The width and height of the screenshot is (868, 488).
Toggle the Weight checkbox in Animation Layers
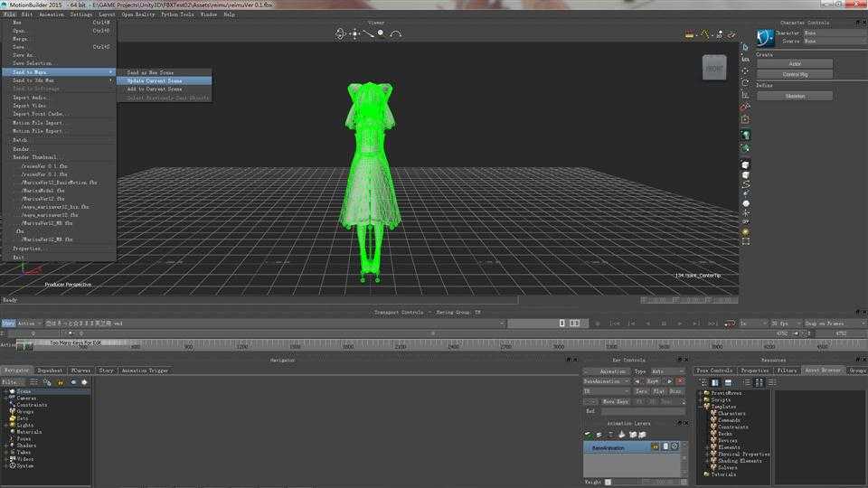click(608, 483)
